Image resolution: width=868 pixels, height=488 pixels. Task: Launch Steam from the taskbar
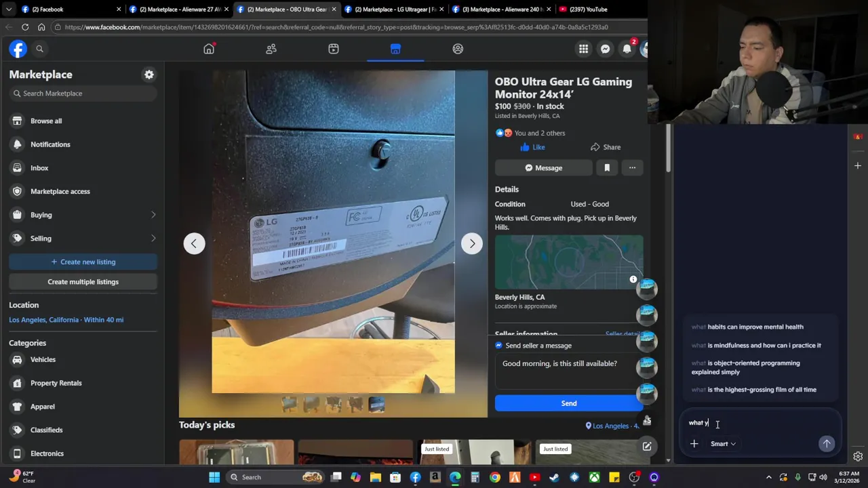(x=554, y=477)
